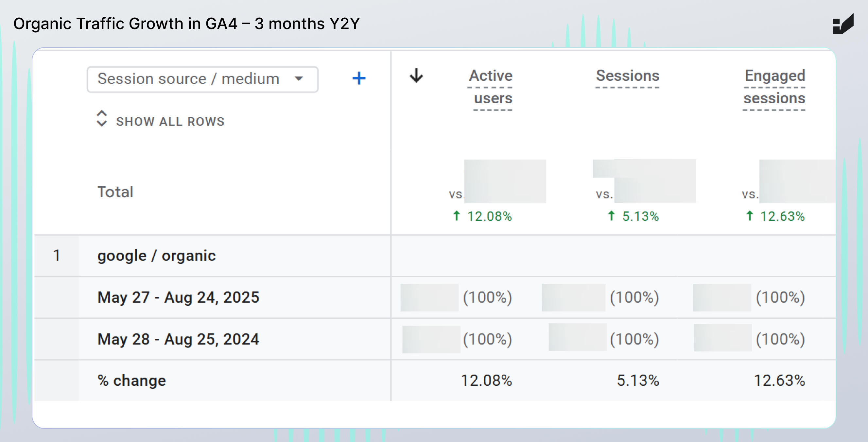This screenshot has width=868, height=442.
Task: Click the green up arrow beside 5.13%
Action: point(611,216)
